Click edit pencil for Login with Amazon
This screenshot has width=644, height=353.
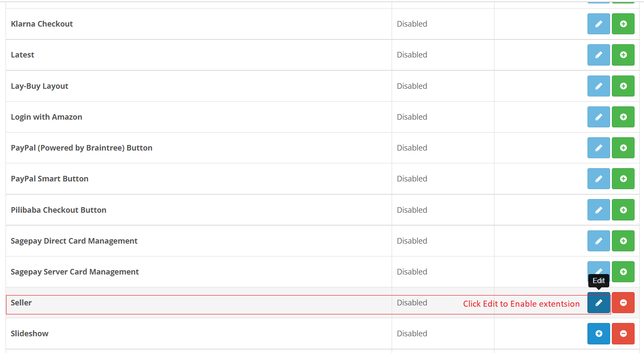(599, 117)
